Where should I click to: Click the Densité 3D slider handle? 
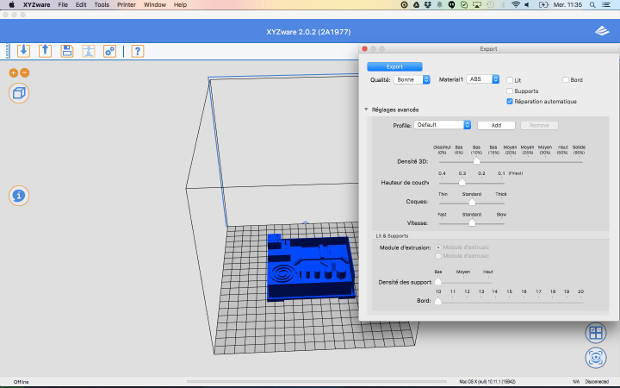click(476, 161)
